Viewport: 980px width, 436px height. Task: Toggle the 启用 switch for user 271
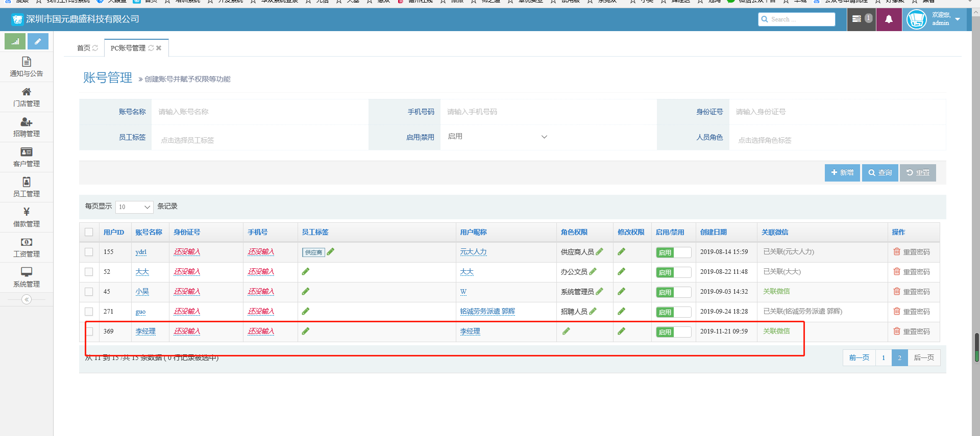pos(673,312)
